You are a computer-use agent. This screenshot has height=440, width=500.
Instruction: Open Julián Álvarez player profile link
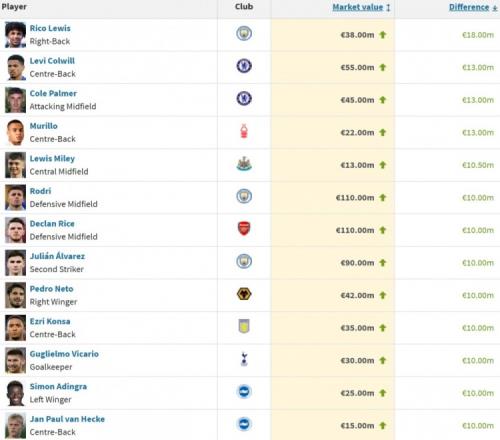pyautogui.click(x=57, y=256)
